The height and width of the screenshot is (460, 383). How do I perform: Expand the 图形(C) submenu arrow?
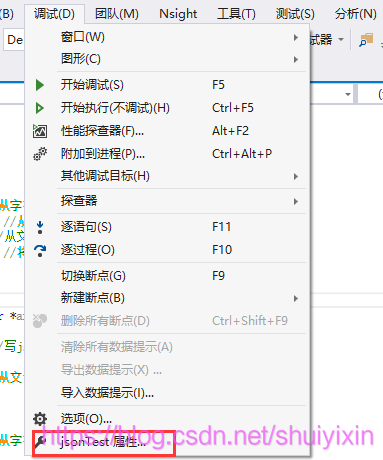tap(296, 60)
